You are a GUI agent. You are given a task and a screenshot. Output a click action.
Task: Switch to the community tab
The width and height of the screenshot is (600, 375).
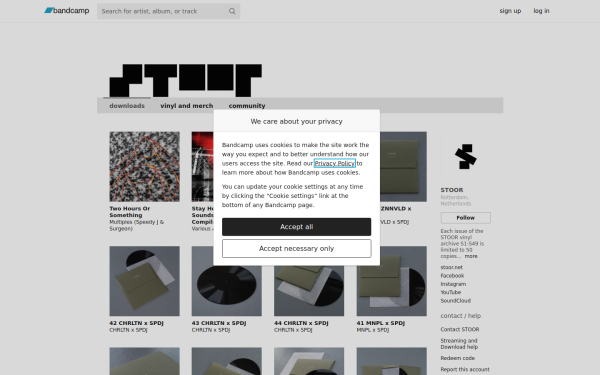pos(247,106)
